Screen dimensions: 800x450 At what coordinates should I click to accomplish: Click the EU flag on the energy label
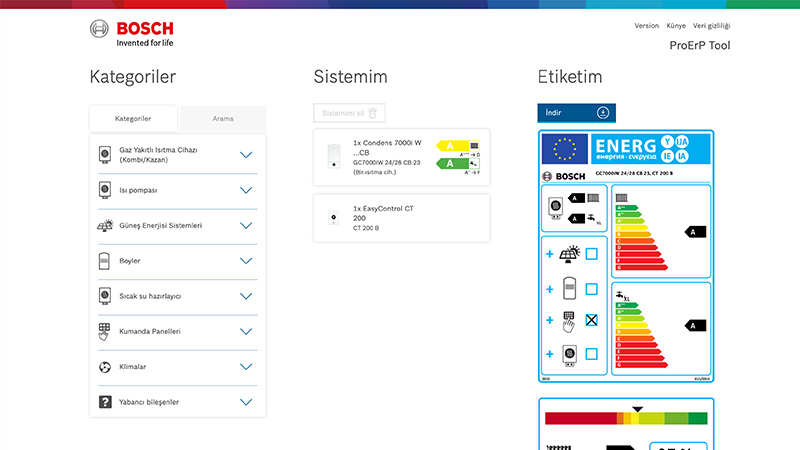[x=564, y=149]
